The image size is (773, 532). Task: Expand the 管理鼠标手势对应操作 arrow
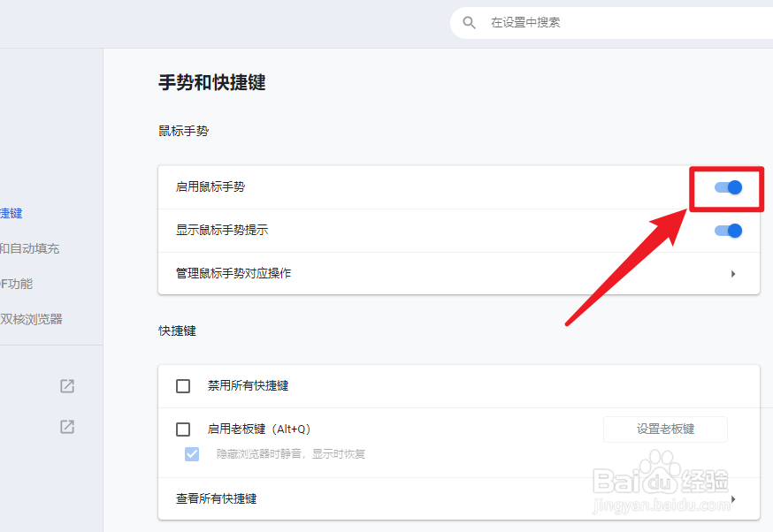pos(733,274)
